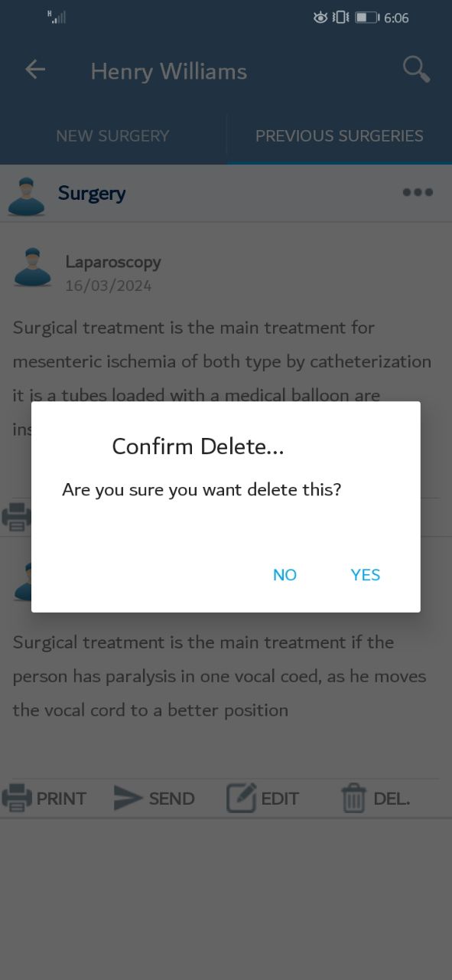
Task: Click the printer icon in bottom row
Action: (x=17, y=799)
